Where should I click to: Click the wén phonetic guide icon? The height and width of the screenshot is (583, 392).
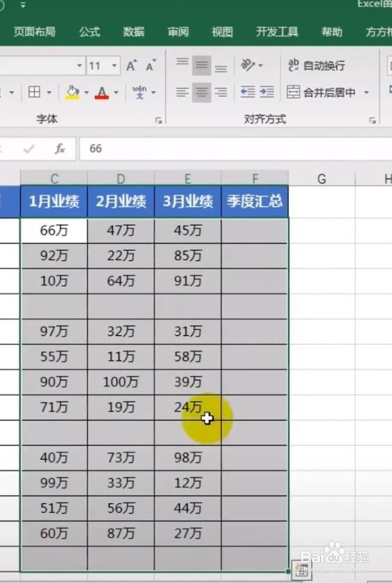139,92
